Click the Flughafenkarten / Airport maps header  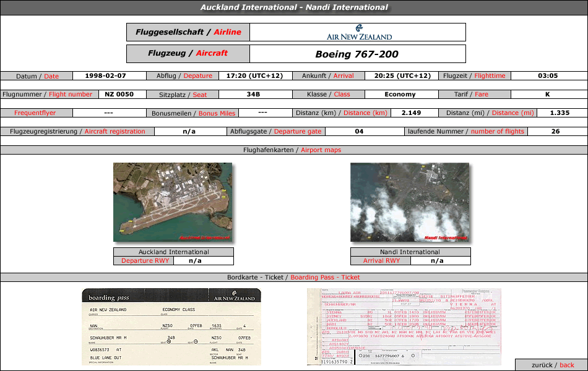(x=294, y=150)
